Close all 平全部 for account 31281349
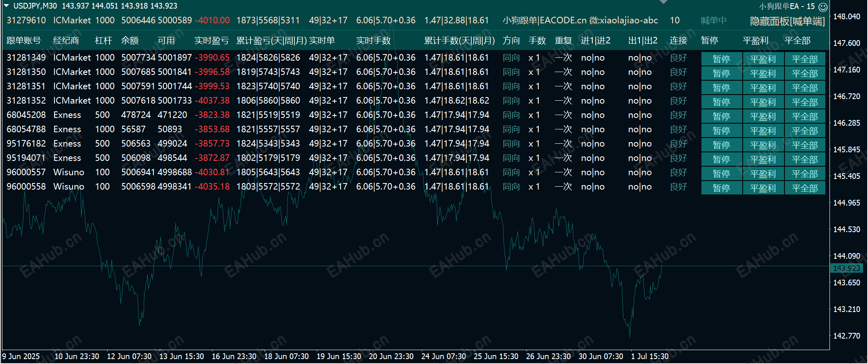Screen dimensions: 868x364 click(x=805, y=59)
